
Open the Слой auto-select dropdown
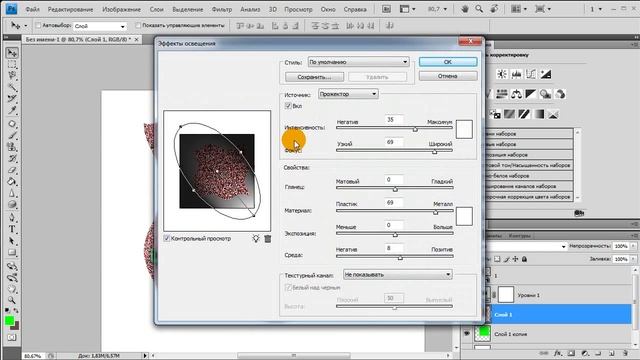pyautogui.click(x=100, y=26)
